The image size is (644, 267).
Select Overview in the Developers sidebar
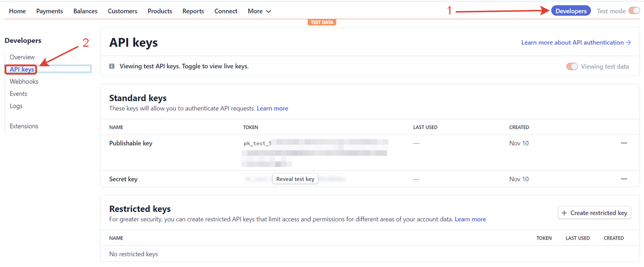pos(22,57)
